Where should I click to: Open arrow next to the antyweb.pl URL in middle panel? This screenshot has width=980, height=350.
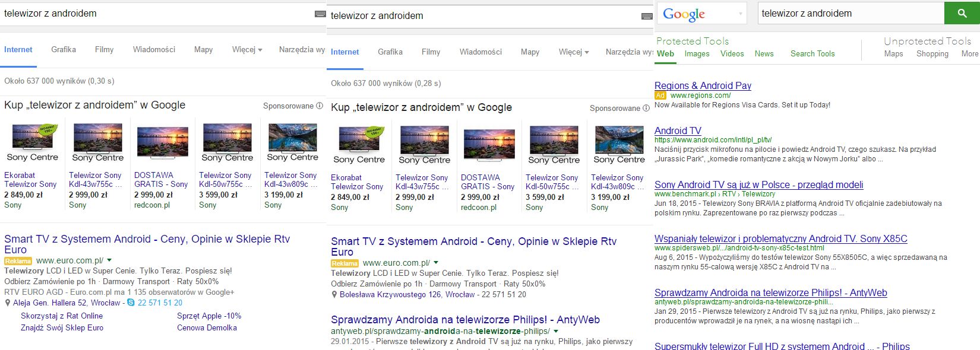556,331
